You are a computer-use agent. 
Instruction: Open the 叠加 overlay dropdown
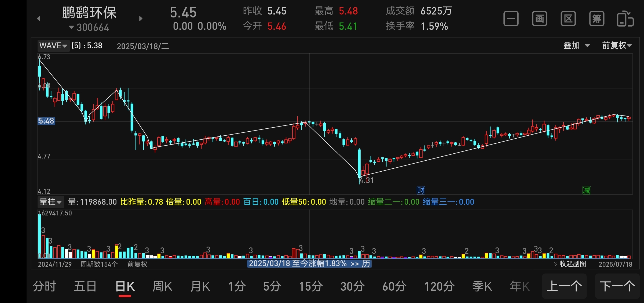coord(576,45)
